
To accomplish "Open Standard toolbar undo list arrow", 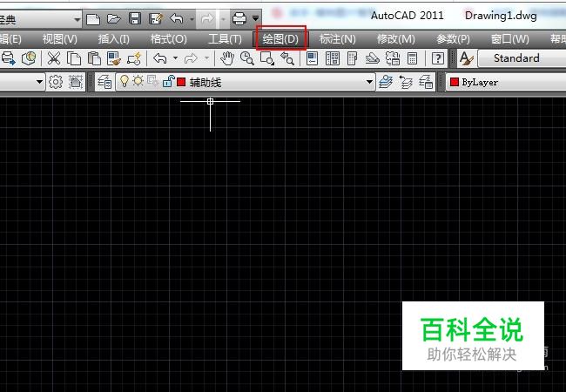I will (x=175, y=57).
